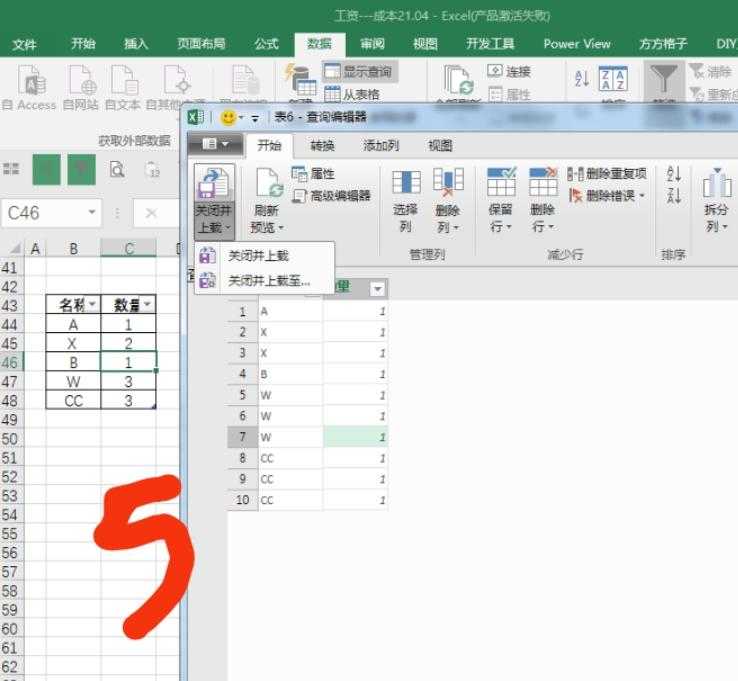Image resolution: width=738 pixels, height=681 pixels.
Task: Click the 删除行 icon
Action: click(x=543, y=182)
